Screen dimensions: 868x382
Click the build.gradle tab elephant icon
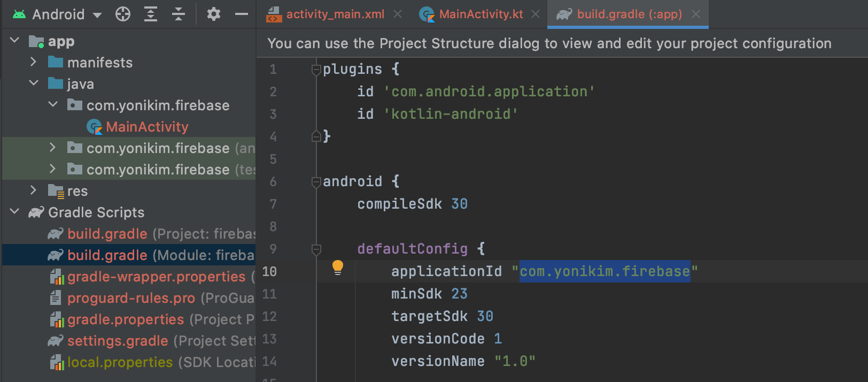[x=564, y=14]
